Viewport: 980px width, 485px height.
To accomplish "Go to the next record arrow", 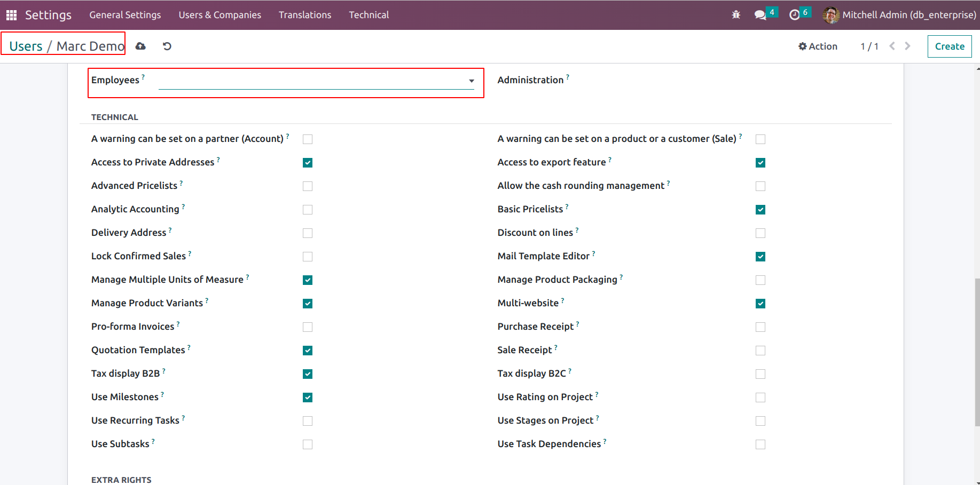I will click(907, 46).
